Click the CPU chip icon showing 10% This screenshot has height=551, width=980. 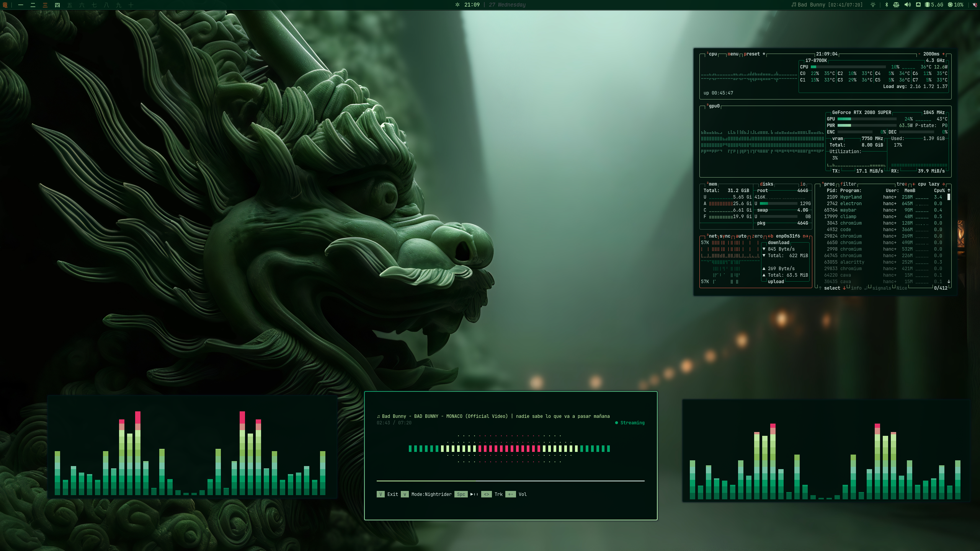[x=950, y=5]
